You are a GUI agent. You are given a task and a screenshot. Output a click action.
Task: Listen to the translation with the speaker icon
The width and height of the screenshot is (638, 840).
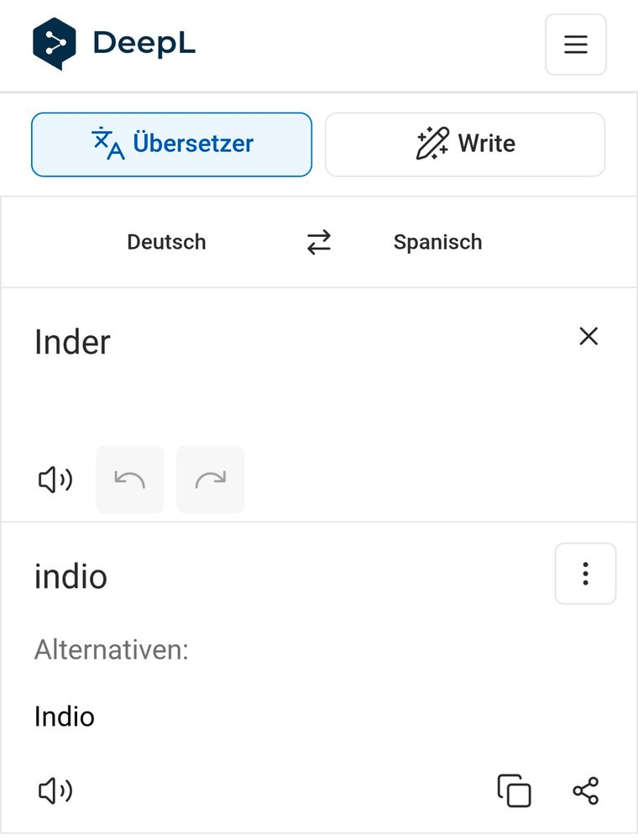pos(54,790)
